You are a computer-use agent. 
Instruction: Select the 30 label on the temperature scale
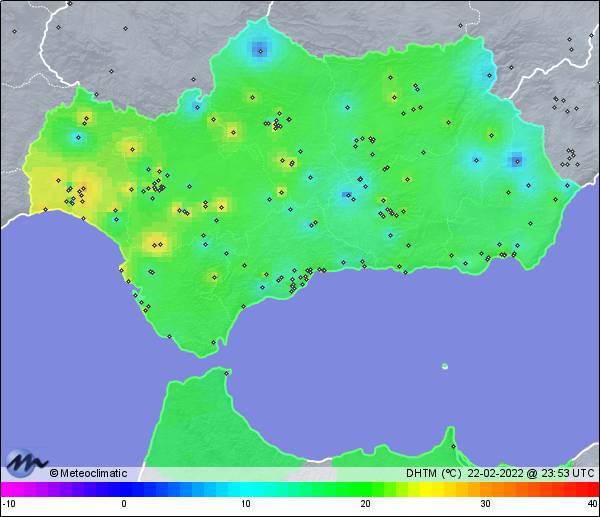point(485,504)
